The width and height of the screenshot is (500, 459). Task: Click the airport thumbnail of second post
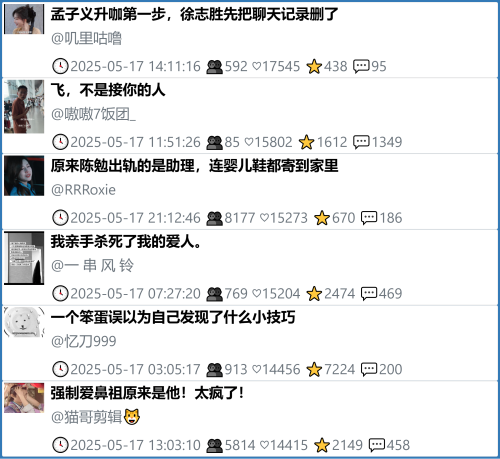(x=24, y=107)
